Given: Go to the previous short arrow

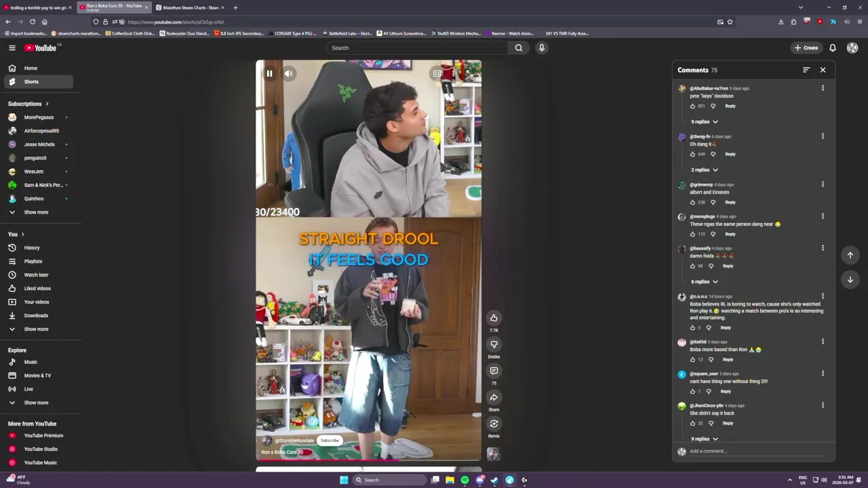Looking at the screenshot, I should [850, 255].
